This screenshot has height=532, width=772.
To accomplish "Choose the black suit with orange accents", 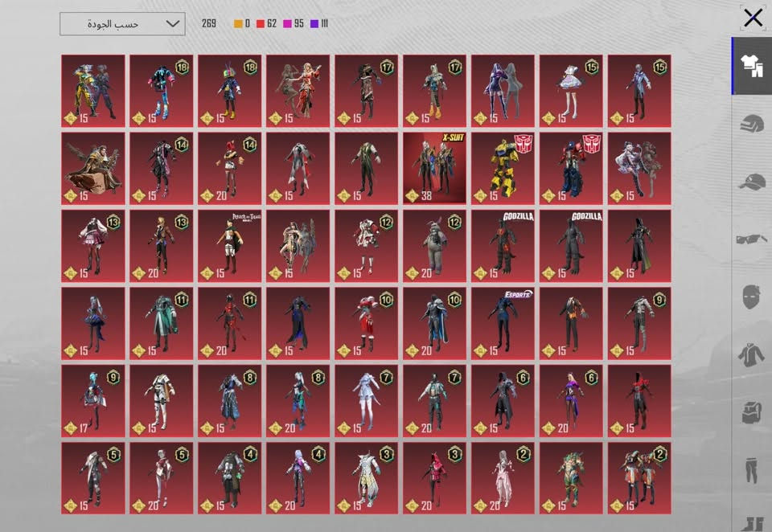I will click(571, 323).
